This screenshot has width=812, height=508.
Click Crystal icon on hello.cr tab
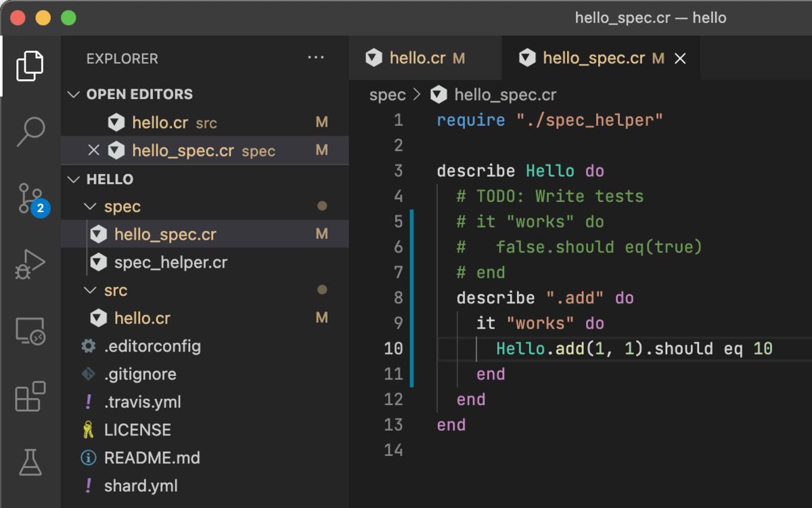pyautogui.click(x=374, y=58)
